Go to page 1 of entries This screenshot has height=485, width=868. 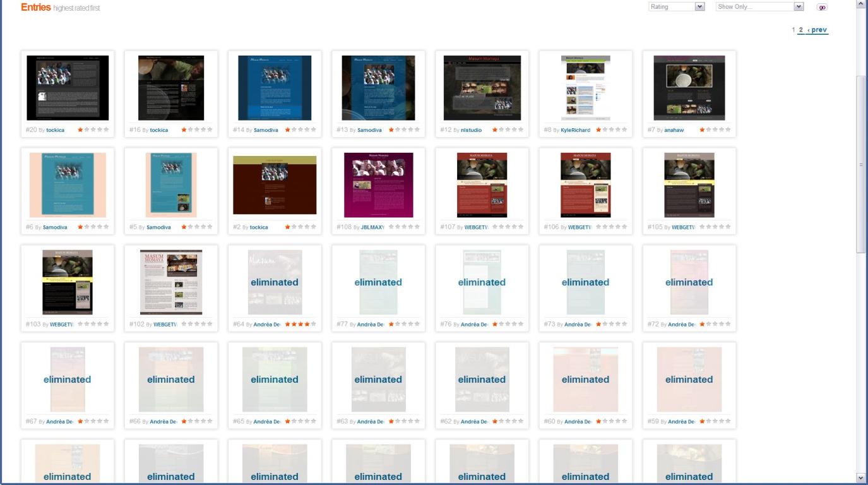[794, 30]
